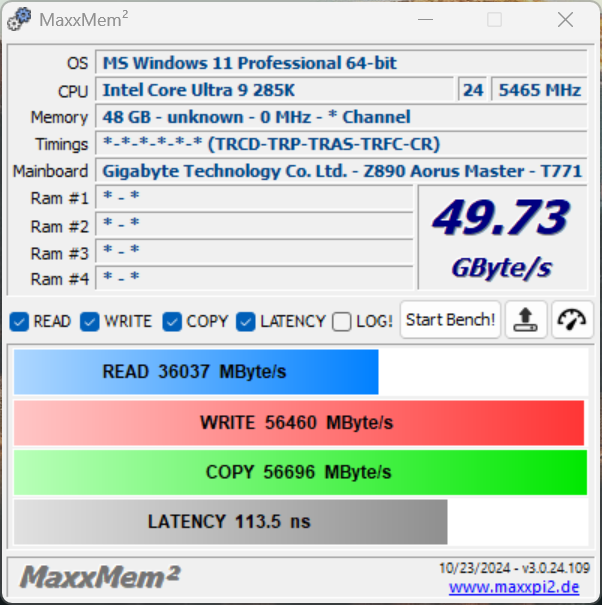Click the Mainboard field Z890 Aorus Master
The width and height of the screenshot is (602, 605).
point(341,171)
